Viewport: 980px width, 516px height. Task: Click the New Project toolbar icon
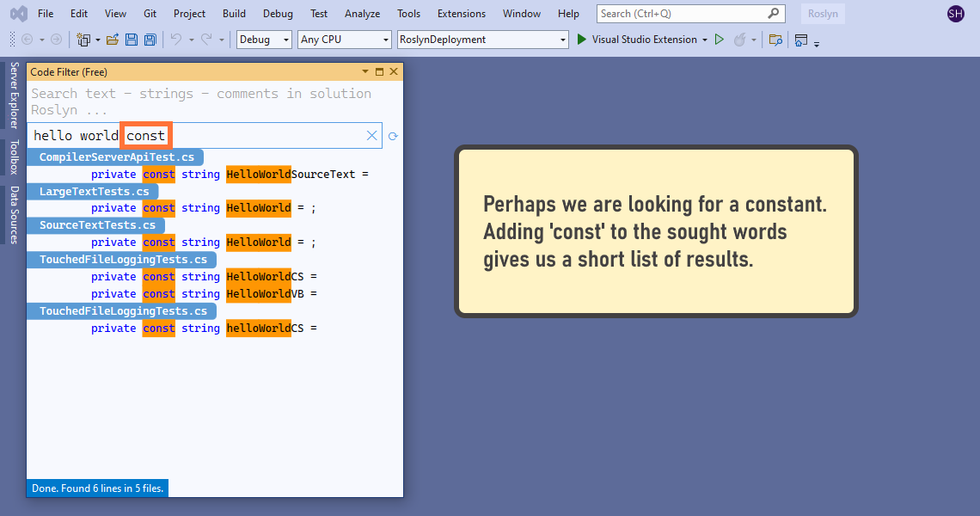tap(83, 40)
